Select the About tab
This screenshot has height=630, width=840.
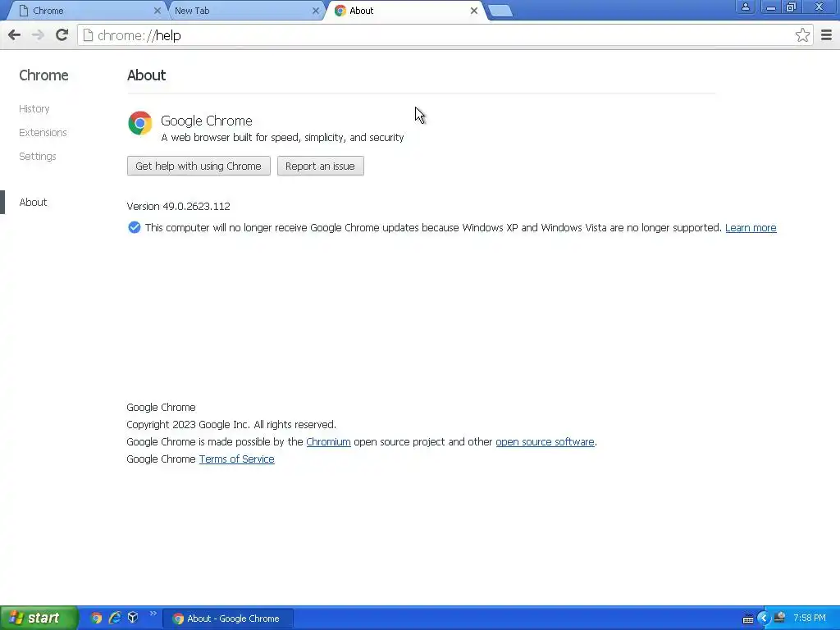pos(404,11)
